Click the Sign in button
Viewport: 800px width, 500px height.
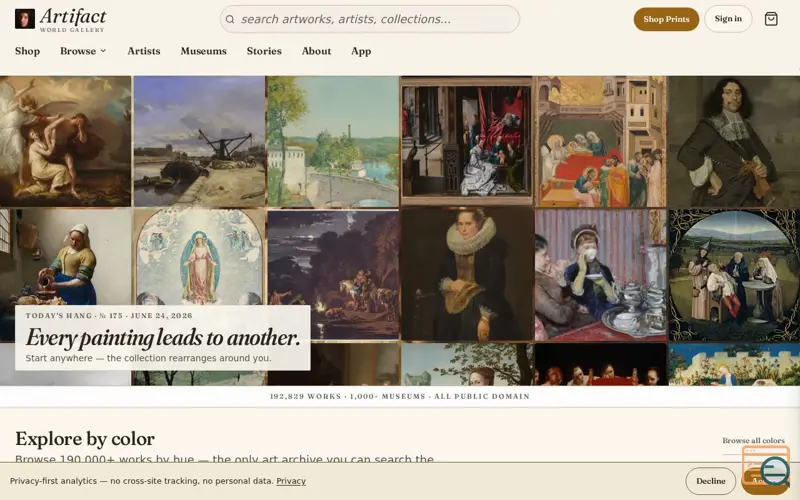[728, 19]
